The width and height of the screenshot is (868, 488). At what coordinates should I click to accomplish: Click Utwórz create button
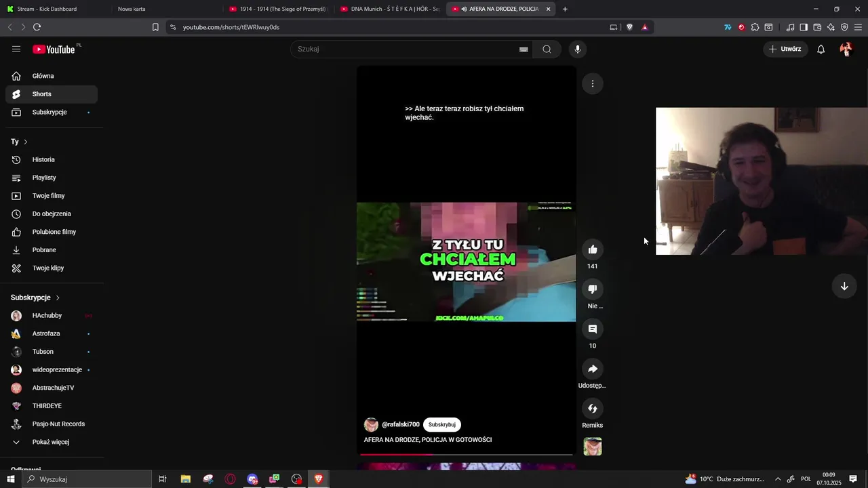[785, 49]
